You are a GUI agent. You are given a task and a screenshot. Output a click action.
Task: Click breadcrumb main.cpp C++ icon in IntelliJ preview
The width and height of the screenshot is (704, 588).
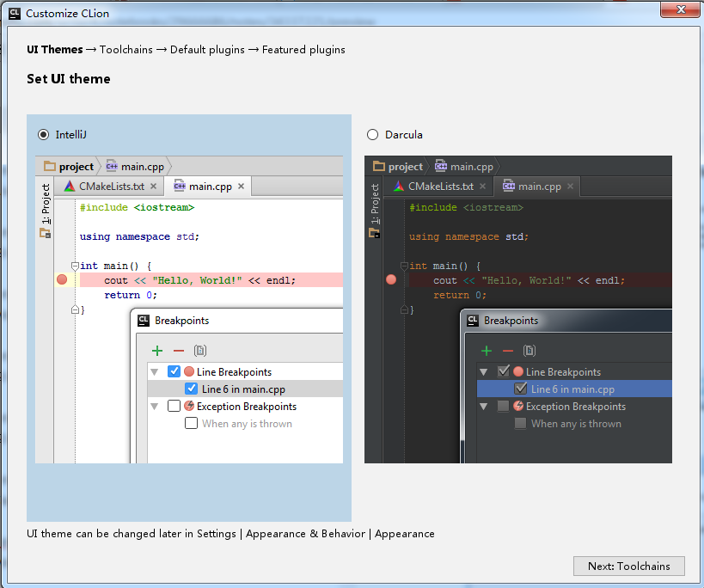pyautogui.click(x=112, y=166)
